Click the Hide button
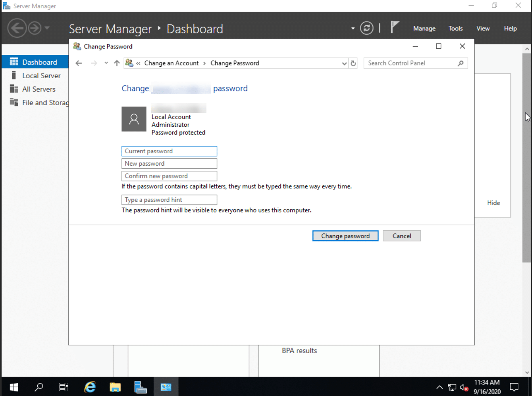The width and height of the screenshot is (532, 396). point(493,203)
